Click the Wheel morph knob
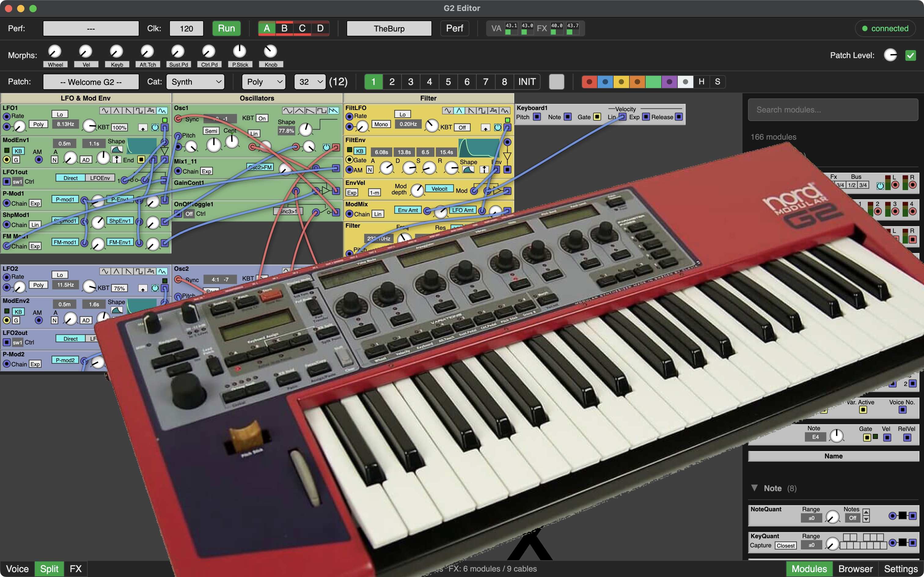Viewport: 924px width, 577px height. click(x=55, y=51)
